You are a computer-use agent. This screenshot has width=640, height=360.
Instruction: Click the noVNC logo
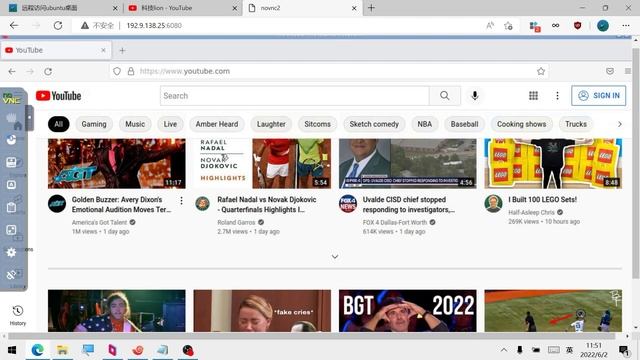[x=11, y=98]
